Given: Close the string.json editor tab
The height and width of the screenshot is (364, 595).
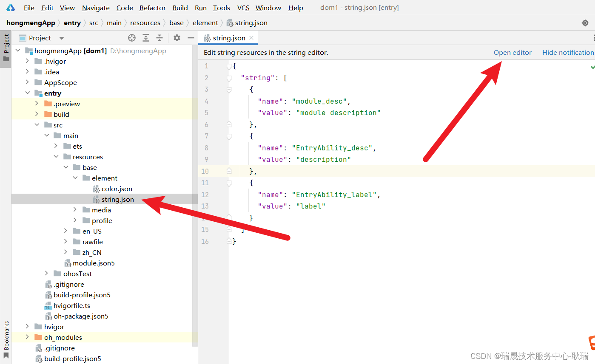Looking at the screenshot, I should (x=251, y=38).
